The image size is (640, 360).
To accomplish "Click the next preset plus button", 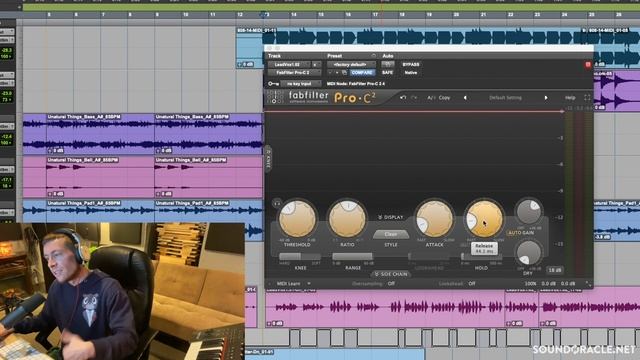I will (x=337, y=73).
